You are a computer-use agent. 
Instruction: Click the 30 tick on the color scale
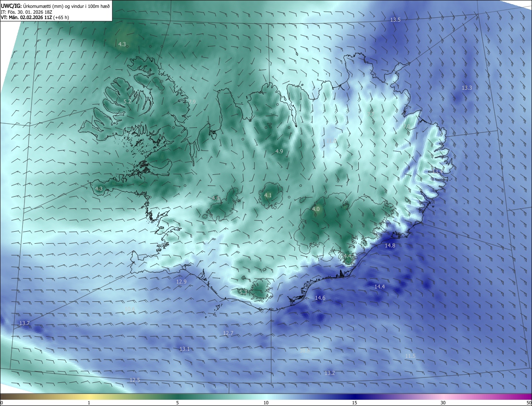point(443,403)
